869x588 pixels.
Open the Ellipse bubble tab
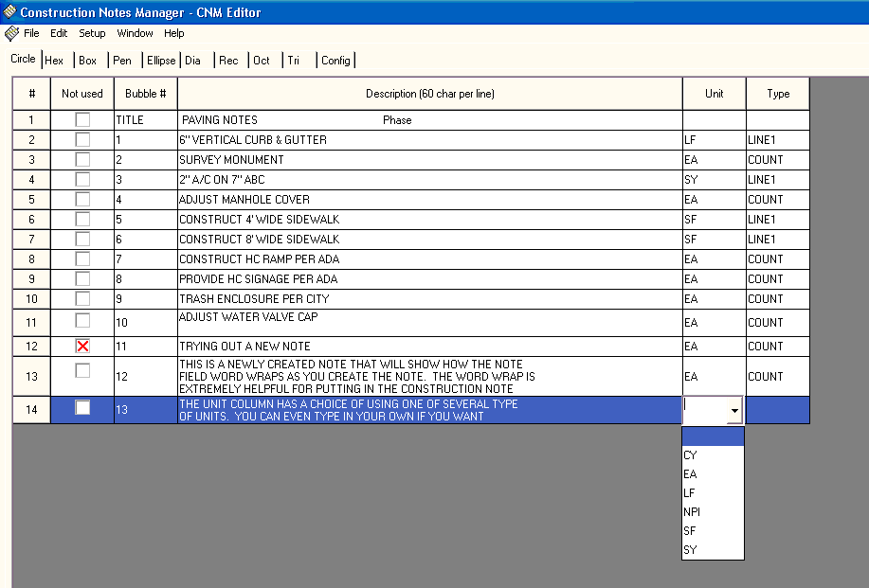(161, 61)
